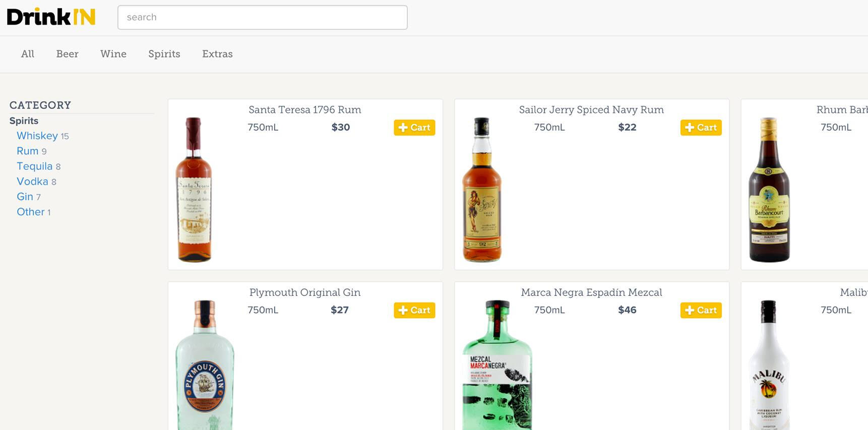This screenshot has width=868, height=430.
Task: Open the Extras tab
Action: tap(217, 54)
